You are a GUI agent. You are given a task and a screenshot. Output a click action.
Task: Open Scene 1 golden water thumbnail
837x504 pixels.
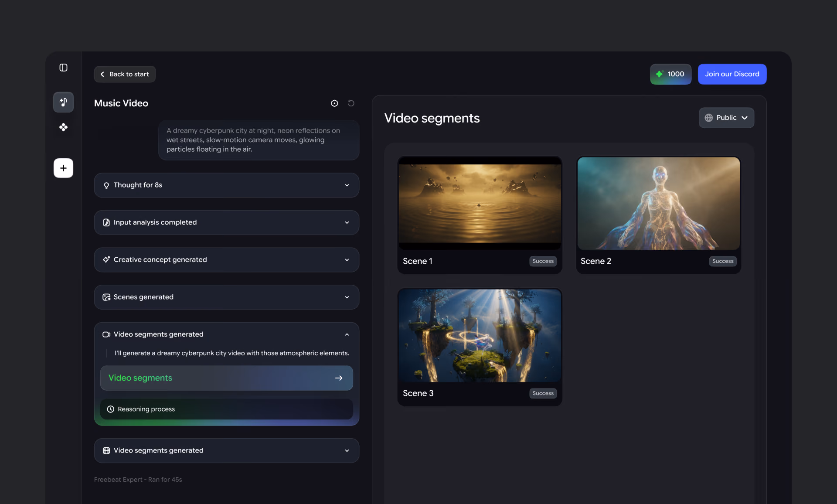pos(480,204)
